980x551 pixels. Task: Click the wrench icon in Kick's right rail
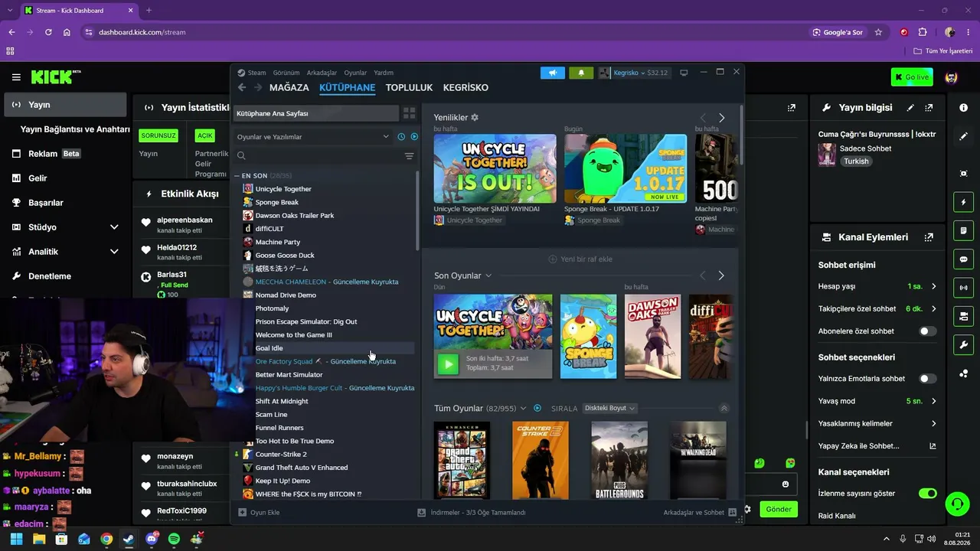tap(963, 344)
